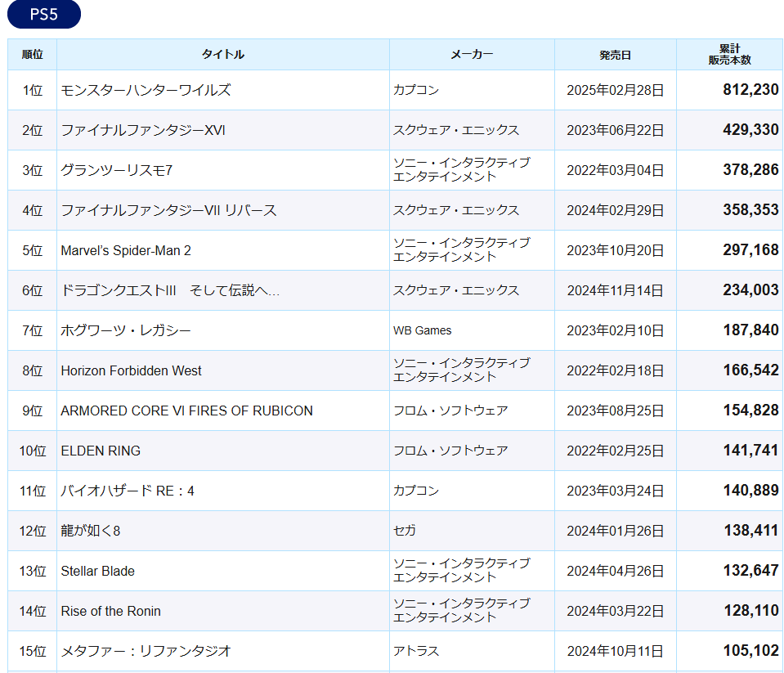Click maker フロム・ソフトウェア in ELDEN RING row
This screenshot has height=673, width=784.
click(450, 451)
